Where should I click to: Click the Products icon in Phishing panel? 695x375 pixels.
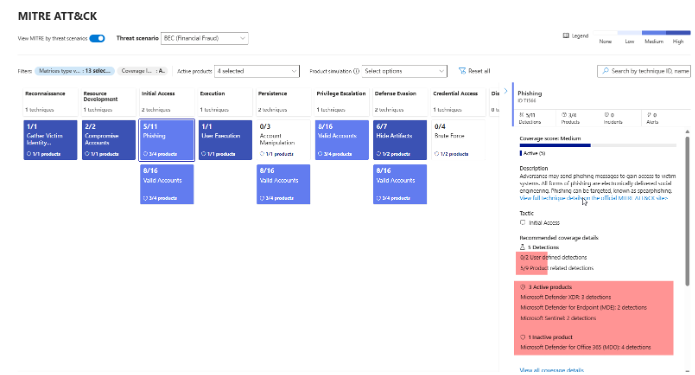click(564, 115)
